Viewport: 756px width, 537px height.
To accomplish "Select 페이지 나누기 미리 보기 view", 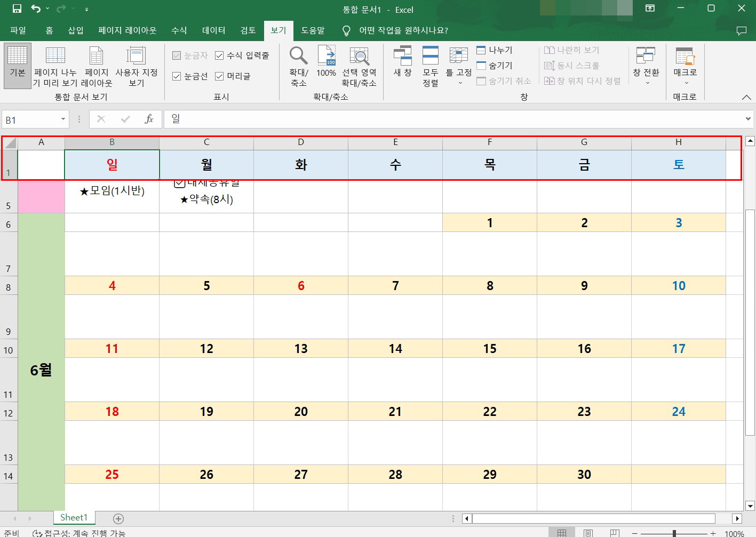I will click(55, 67).
